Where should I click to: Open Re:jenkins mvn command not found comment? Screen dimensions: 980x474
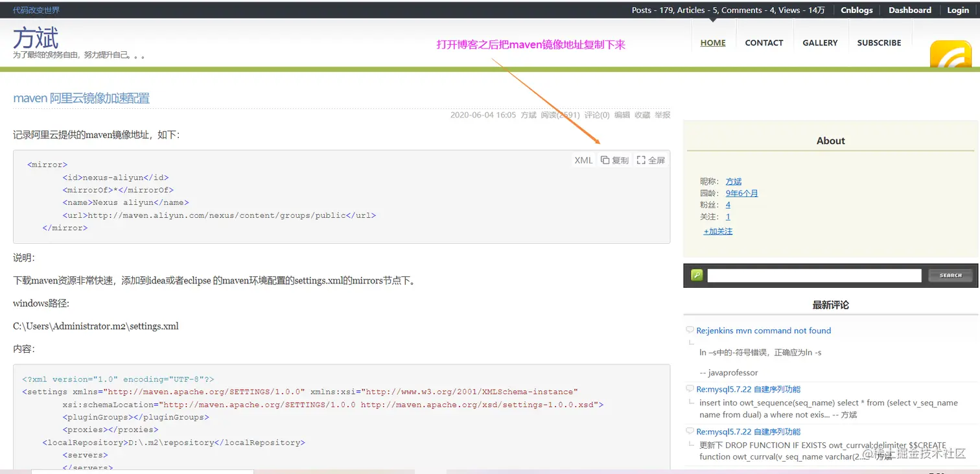(x=764, y=331)
